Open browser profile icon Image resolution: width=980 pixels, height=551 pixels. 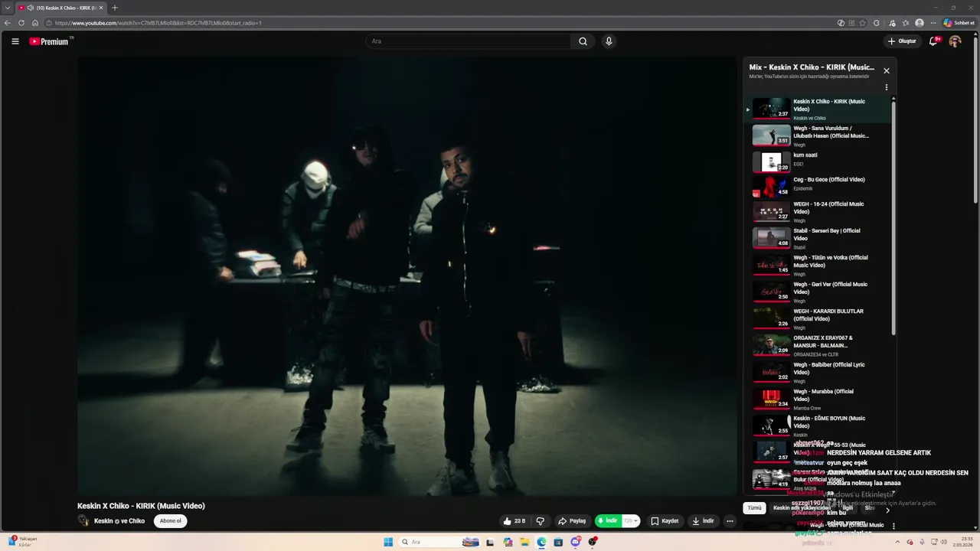[920, 23]
